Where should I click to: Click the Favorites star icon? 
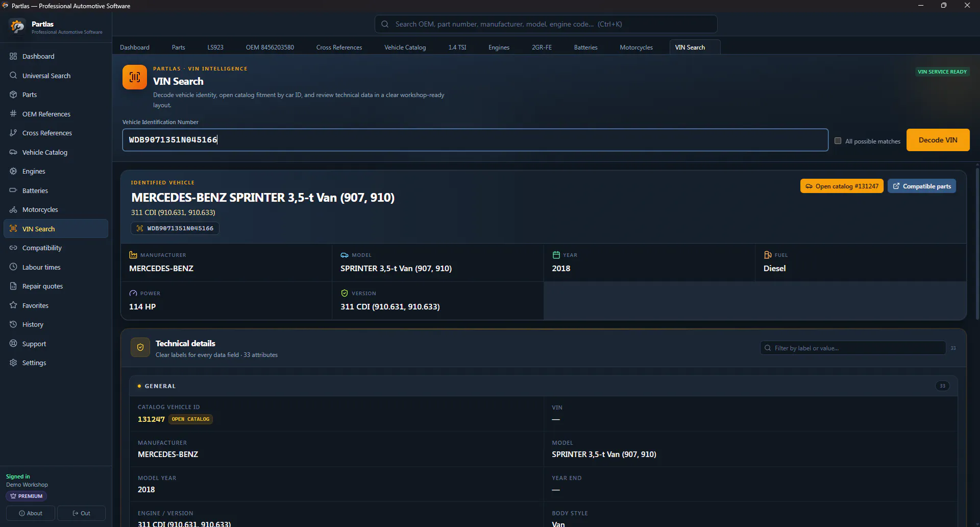coord(13,305)
